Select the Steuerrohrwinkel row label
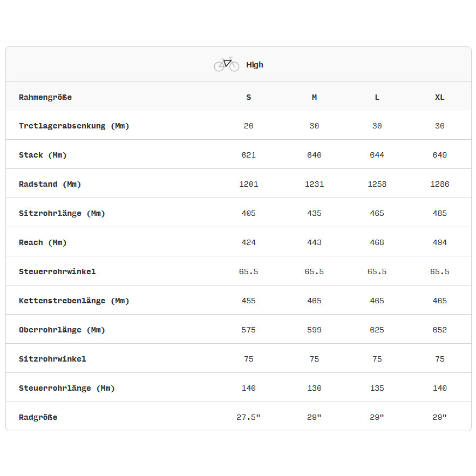 point(57,271)
